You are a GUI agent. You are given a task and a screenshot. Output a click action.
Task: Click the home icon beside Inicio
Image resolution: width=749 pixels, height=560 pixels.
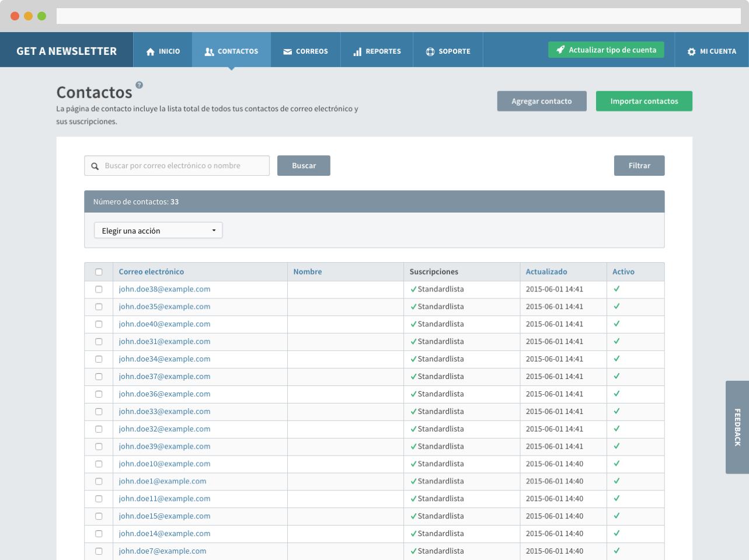click(x=151, y=51)
